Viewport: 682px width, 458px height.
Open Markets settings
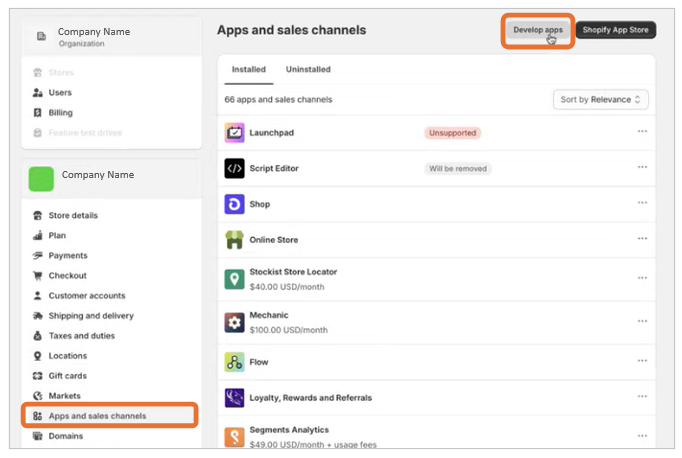tap(64, 395)
